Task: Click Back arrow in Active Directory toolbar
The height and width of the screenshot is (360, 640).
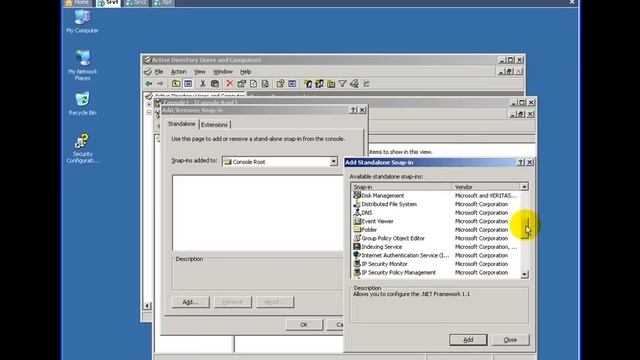Action: (x=149, y=84)
